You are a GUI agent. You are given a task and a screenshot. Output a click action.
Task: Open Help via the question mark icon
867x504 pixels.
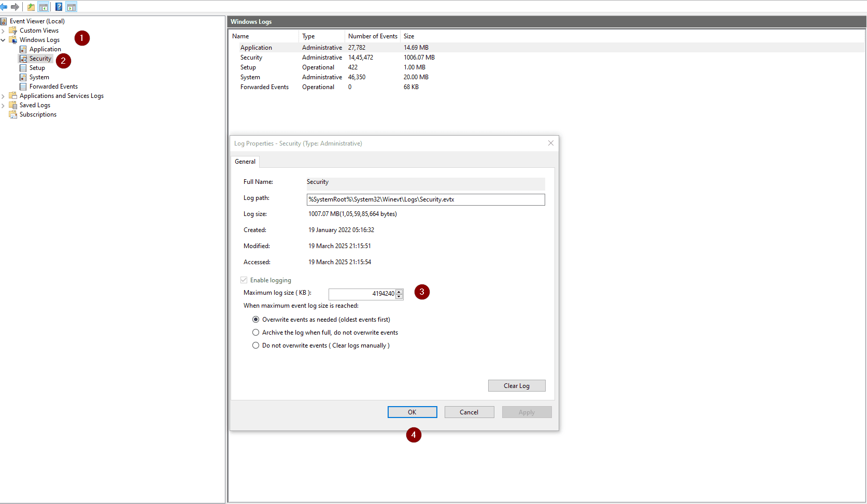pyautogui.click(x=59, y=7)
